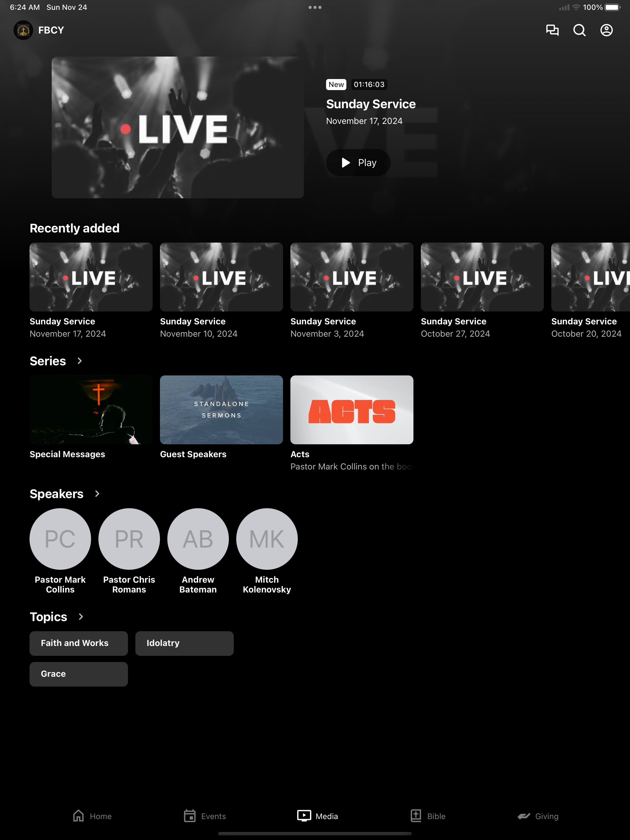Open the Special Messages series

[x=91, y=410]
